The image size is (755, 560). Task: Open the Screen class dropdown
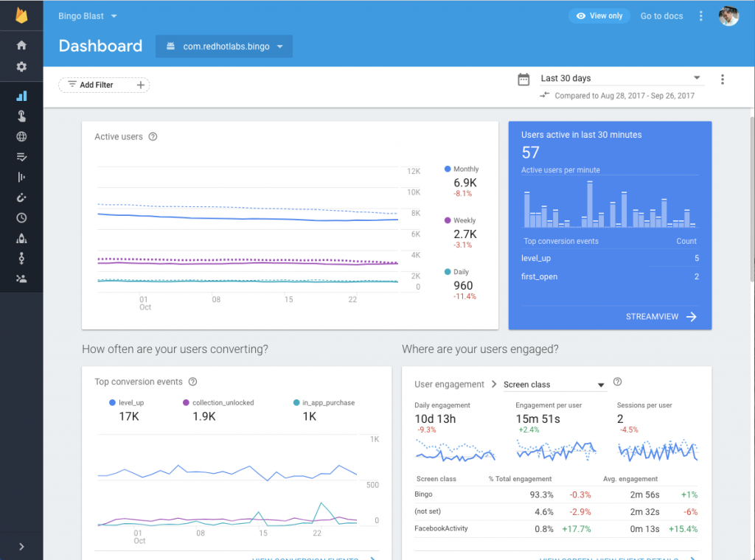pyautogui.click(x=553, y=385)
